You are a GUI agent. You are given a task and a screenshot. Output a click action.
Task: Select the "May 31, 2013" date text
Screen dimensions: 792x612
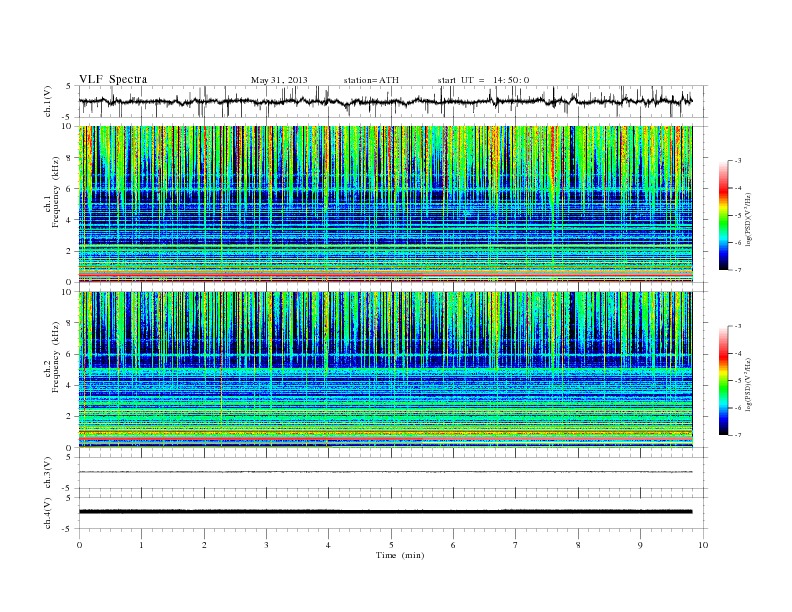click(x=279, y=80)
